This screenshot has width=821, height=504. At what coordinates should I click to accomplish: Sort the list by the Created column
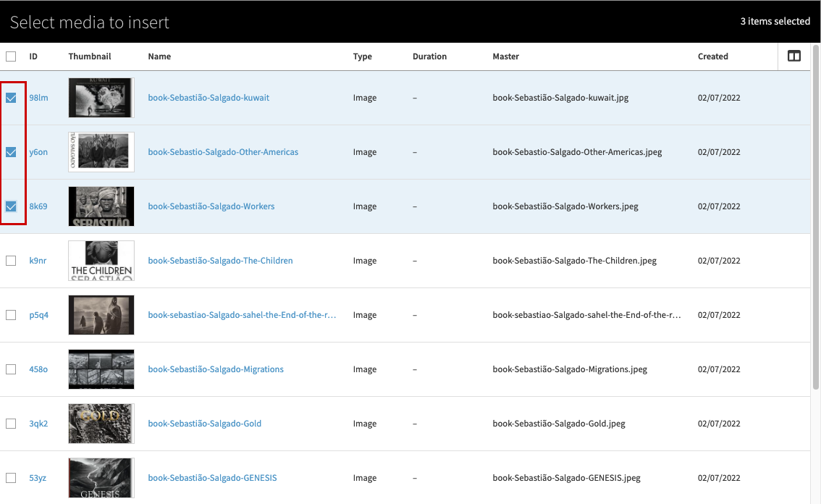(x=712, y=56)
